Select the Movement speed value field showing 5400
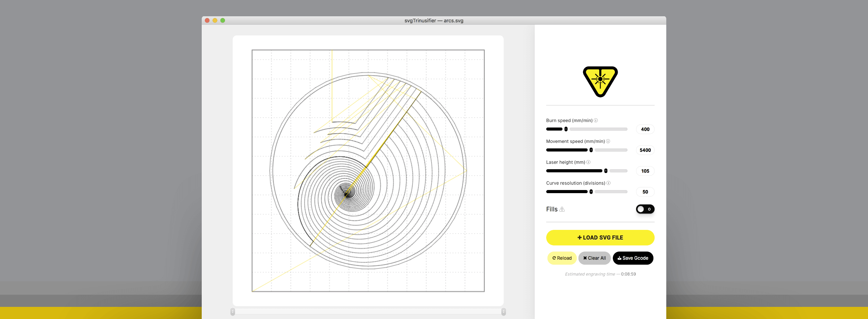 pyautogui.click(x=645, y=150)
